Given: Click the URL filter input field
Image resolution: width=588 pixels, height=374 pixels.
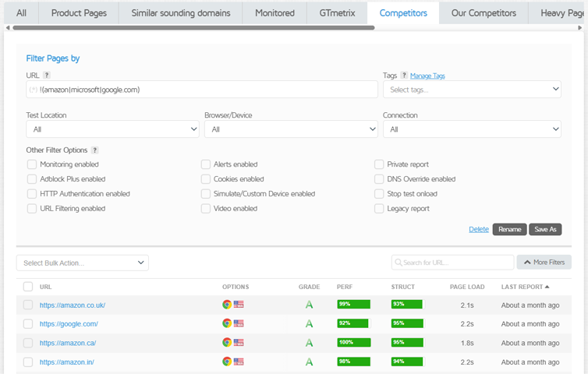Looking at the screenshot, I should tap(201, 90).
